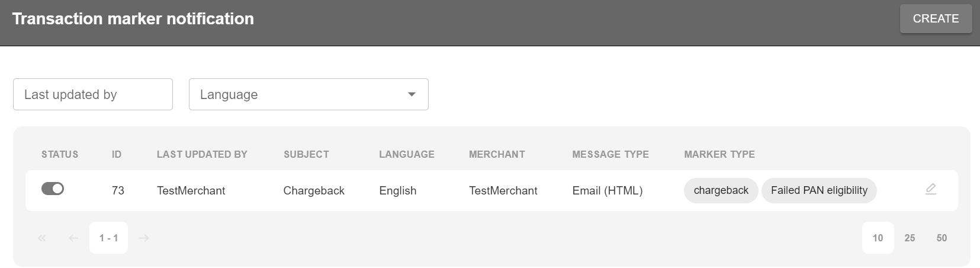Open the Language filter dropdown
This screenshot has width=980, height=268.
pyautogui.click(x=308, y=94)
